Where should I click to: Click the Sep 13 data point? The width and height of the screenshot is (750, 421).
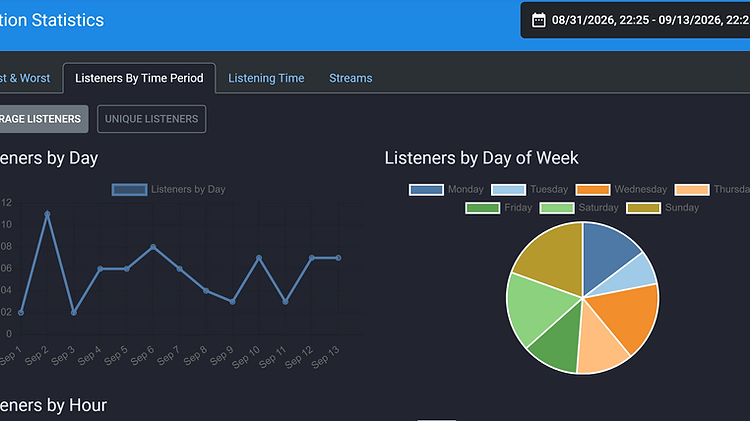click(x=338, y=258)
